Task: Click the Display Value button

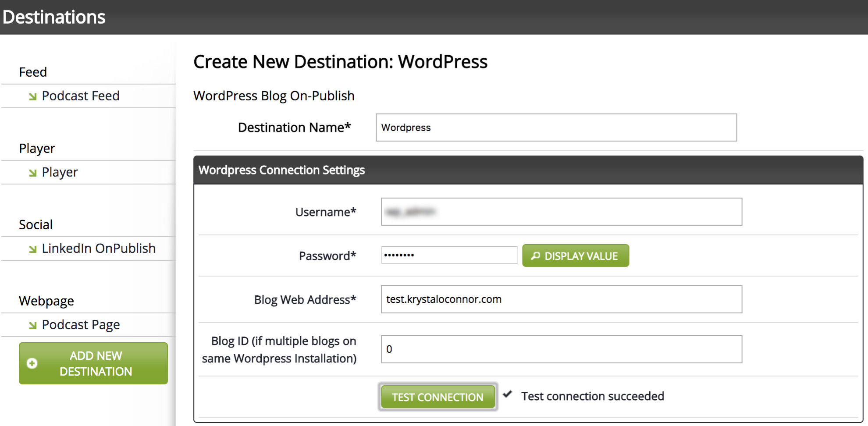Action: (x=576, y=256)
